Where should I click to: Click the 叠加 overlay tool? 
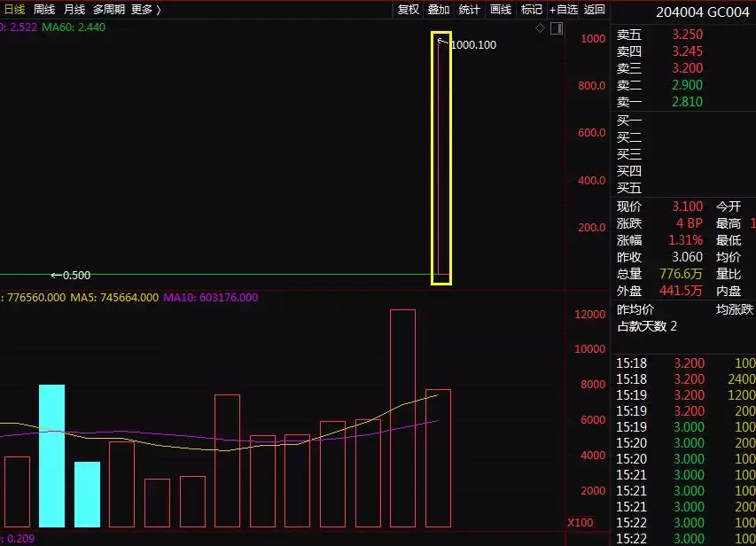439,9
